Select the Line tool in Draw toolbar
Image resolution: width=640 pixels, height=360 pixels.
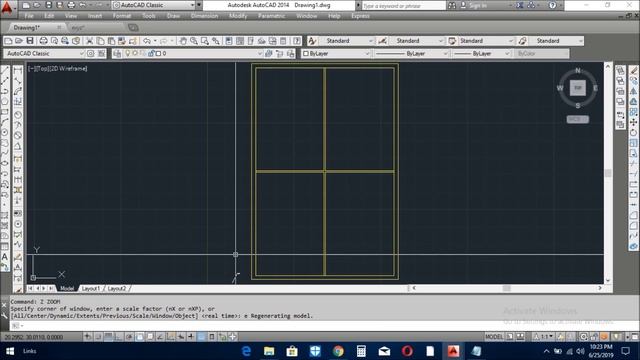[x=5, y=70]
